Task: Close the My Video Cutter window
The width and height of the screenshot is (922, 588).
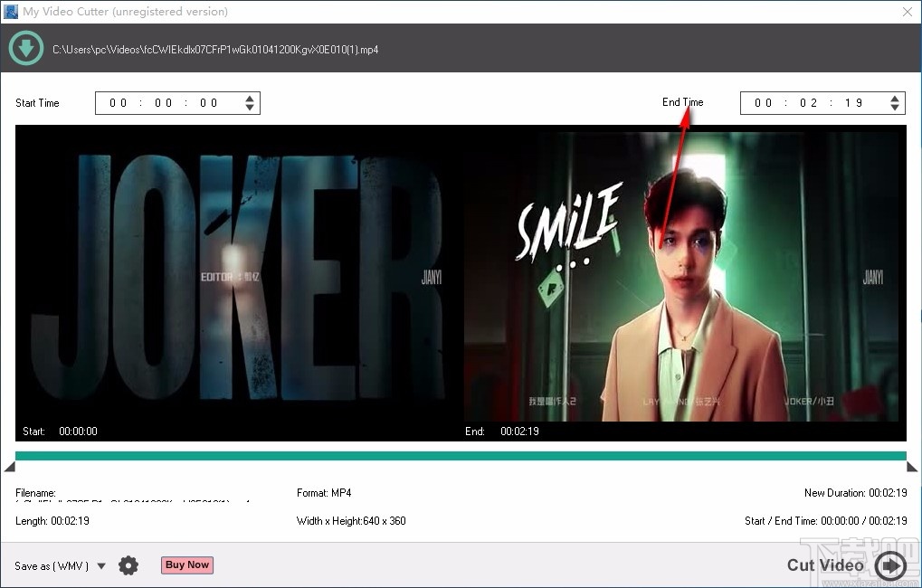Action: (x=908, y=12)
